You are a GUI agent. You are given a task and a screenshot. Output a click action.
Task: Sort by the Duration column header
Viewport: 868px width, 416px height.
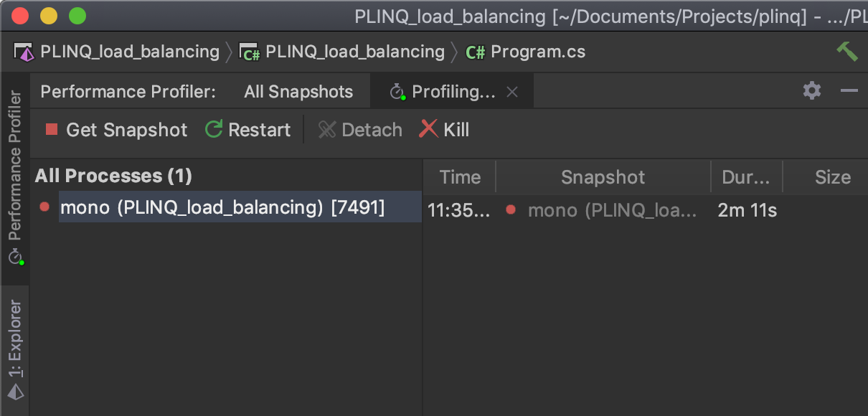coord(746,178)
